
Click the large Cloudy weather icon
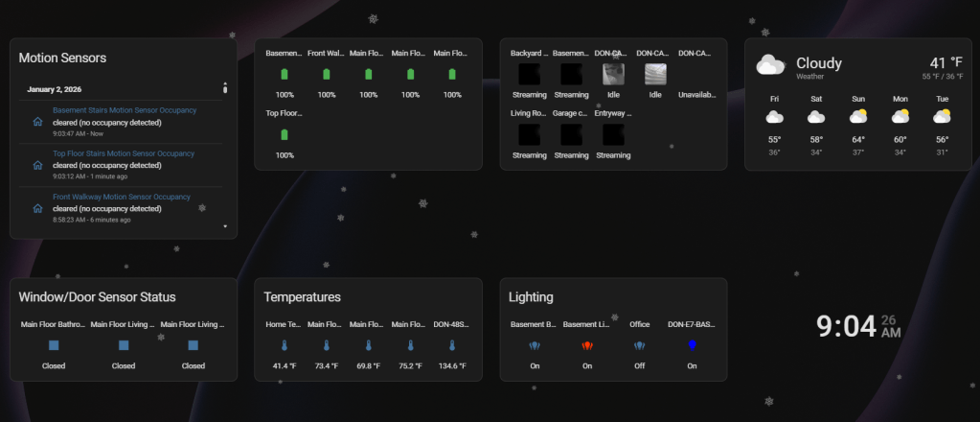tap(771, 65)
